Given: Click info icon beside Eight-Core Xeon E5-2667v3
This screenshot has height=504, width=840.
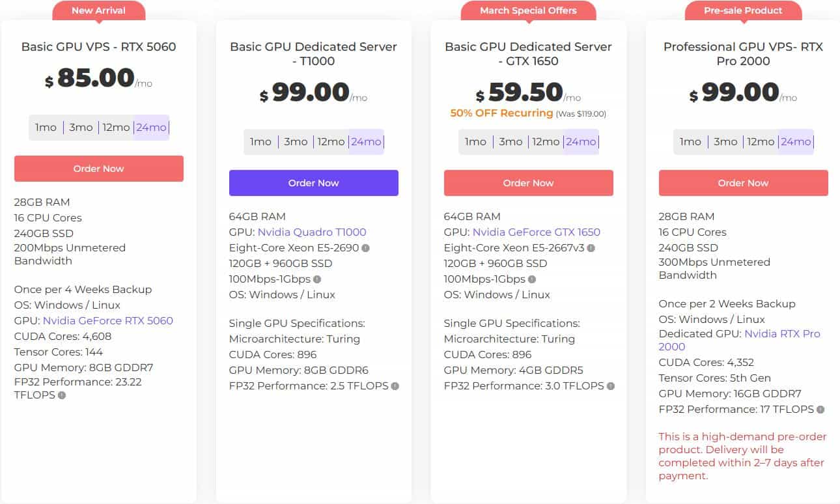Looking at the screenshot, I should point(591,248).
